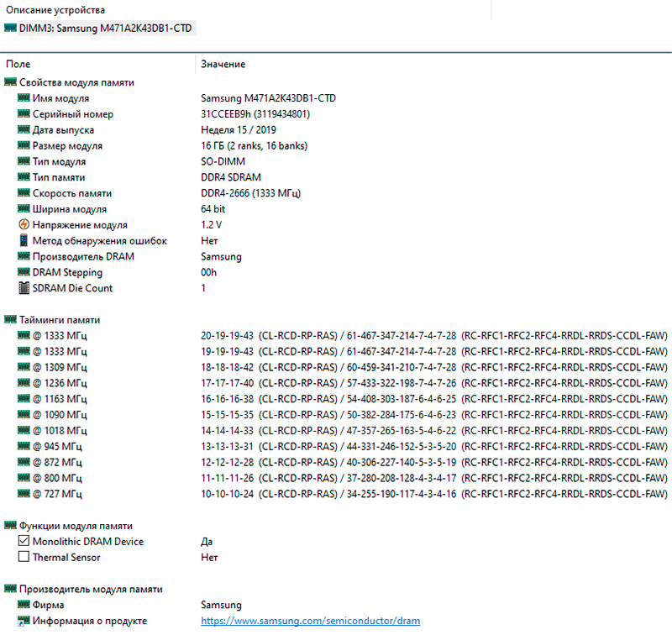Viewport: 672px width, 635px height.
Task: Click the icon beside @ 1090 МГц
Action: coord(24,414)
